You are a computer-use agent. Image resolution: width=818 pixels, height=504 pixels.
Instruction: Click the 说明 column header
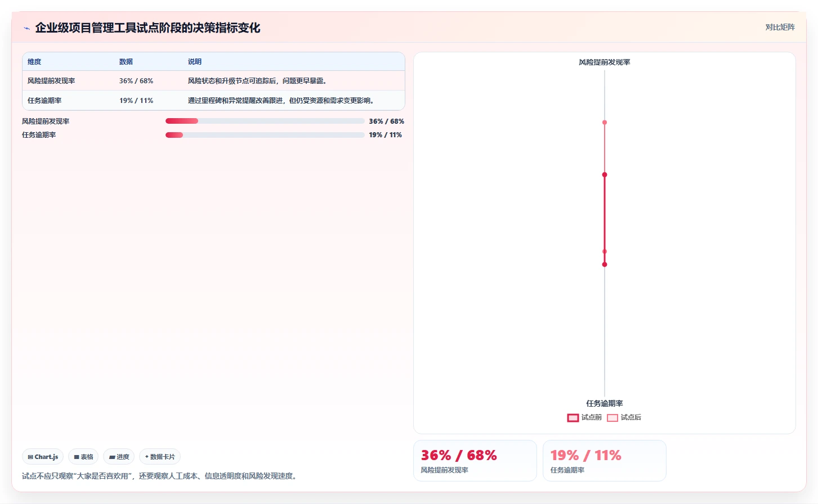coord(195,62)
